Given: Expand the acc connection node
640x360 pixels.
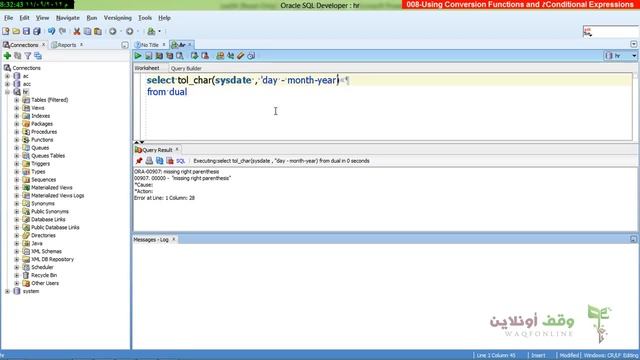Looking at the screenshot, I should (x=7, y=84).
